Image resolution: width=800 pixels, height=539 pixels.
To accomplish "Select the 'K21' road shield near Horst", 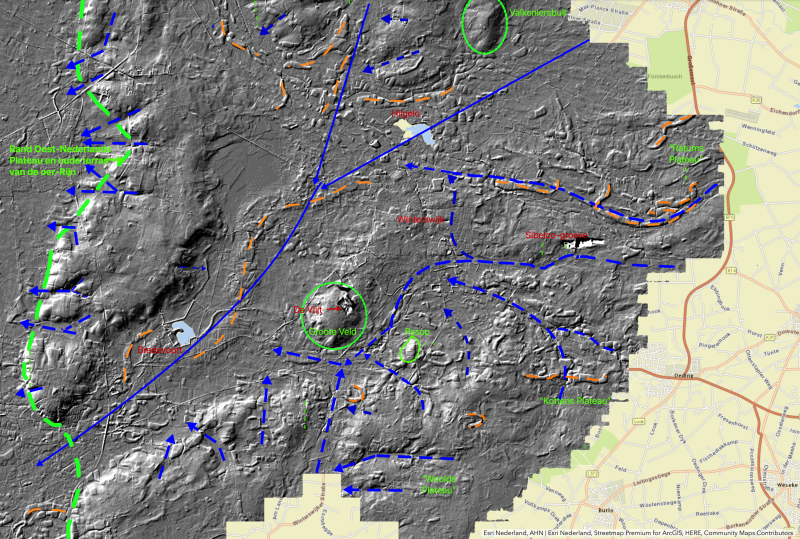I will click(769, 337).
